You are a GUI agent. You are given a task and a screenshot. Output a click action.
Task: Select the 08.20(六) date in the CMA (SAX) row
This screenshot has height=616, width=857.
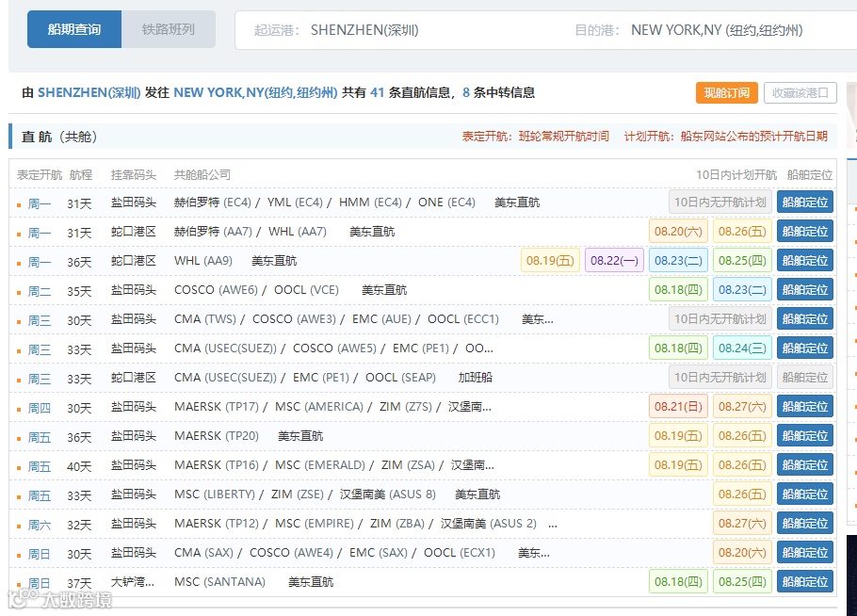click(x=742, y=553)
